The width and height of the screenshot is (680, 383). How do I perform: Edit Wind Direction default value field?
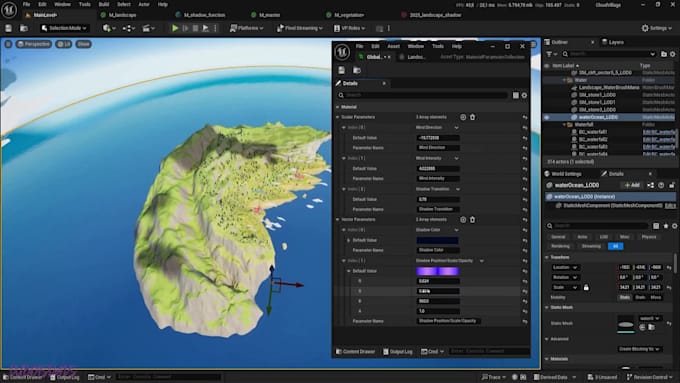438,137
